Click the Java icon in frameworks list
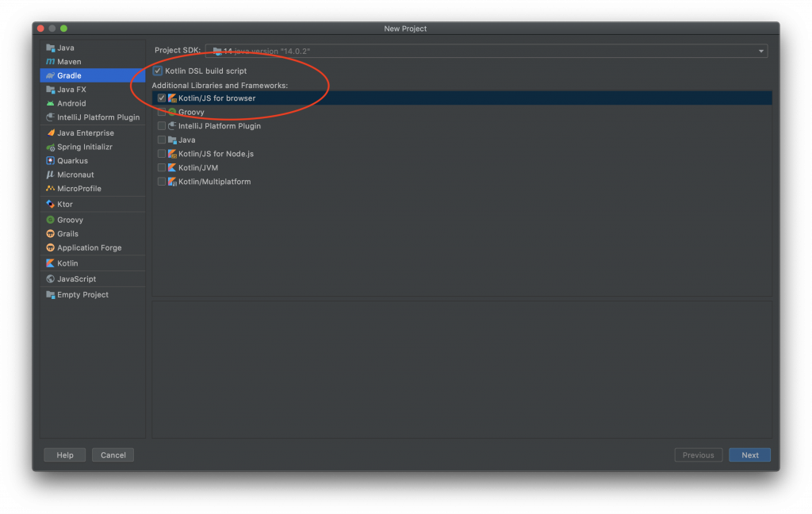The height and width of the screenshot is (514, 812). 172,140
